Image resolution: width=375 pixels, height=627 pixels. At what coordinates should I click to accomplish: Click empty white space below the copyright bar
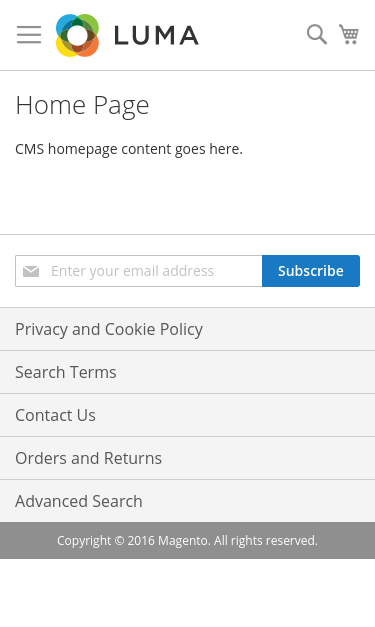[188, 593]
